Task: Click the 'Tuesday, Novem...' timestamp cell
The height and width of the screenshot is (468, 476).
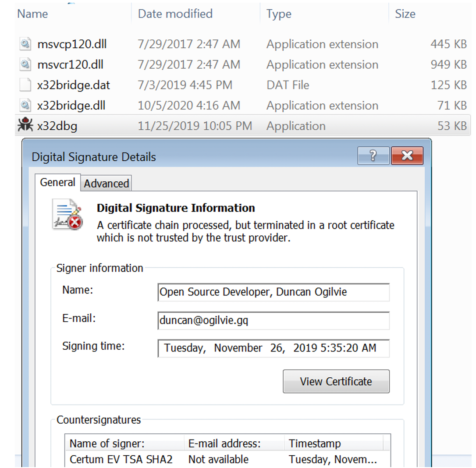Action: click(x=333, y=459)
